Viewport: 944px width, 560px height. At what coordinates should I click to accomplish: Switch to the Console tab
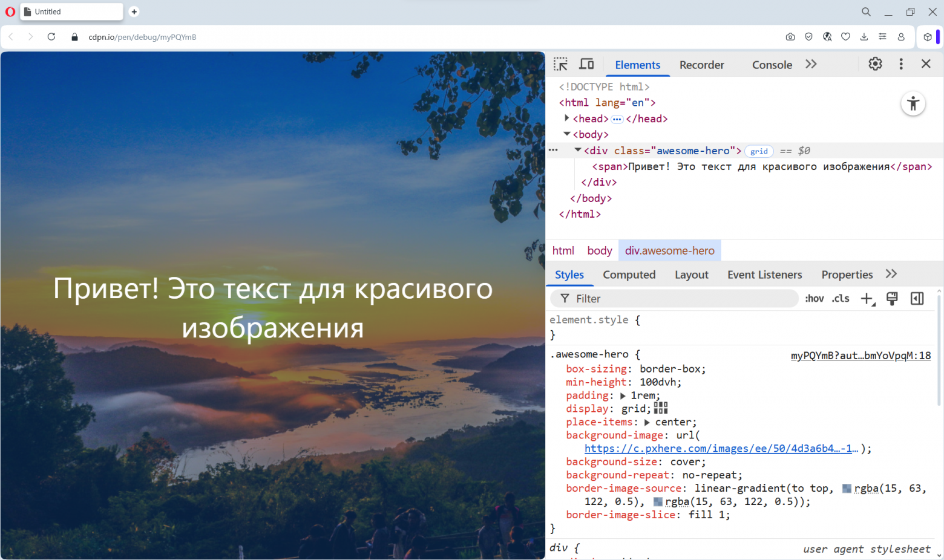pos(772,65)
